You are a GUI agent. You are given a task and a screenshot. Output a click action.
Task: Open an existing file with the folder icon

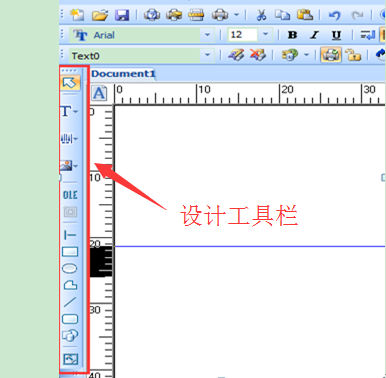100,15
